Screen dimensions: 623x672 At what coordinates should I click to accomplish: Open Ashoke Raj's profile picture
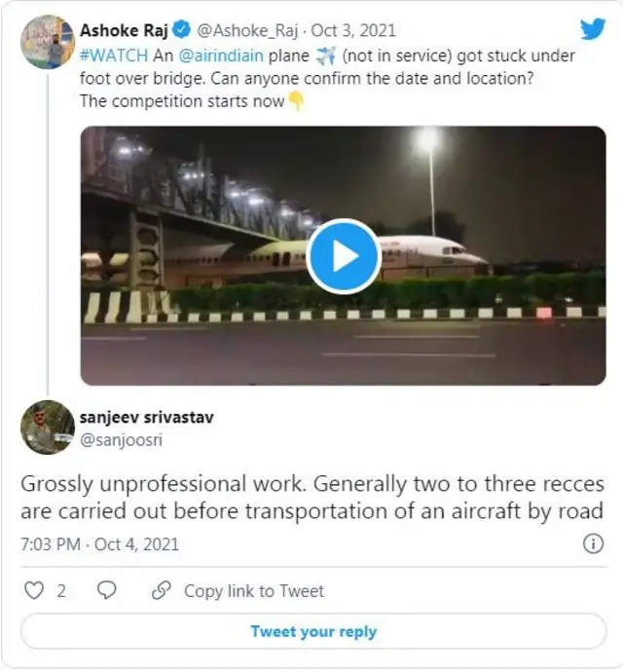pos(47,41)
